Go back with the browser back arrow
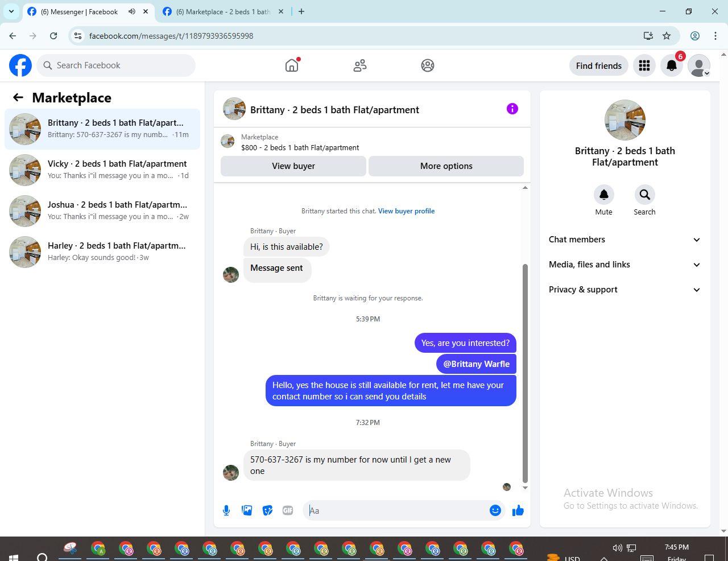 (x=13, y=36)
